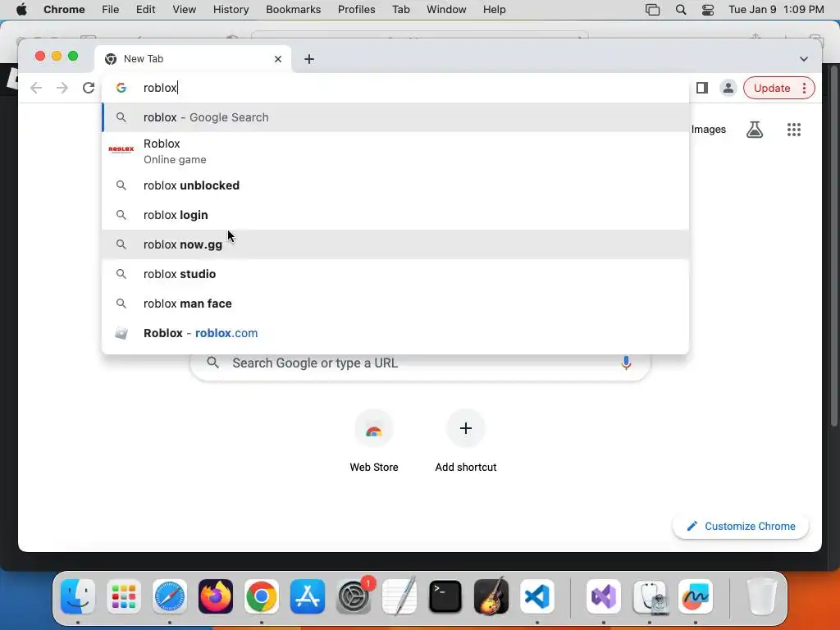This screenshot has height=630, width=840.
Task: Click the Stage Manager windows icon in menu bar
Action: pyautogui.click(x=652, y=10)
